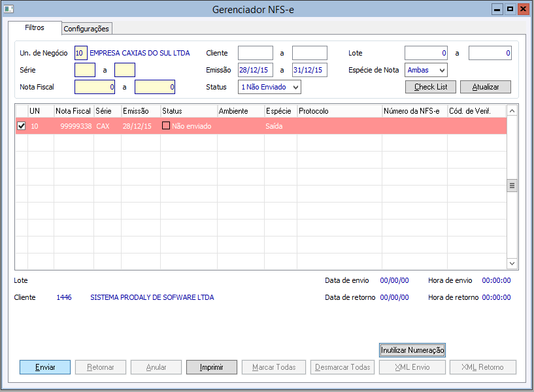Click the first Cliente filter field

tap(256, 53)
